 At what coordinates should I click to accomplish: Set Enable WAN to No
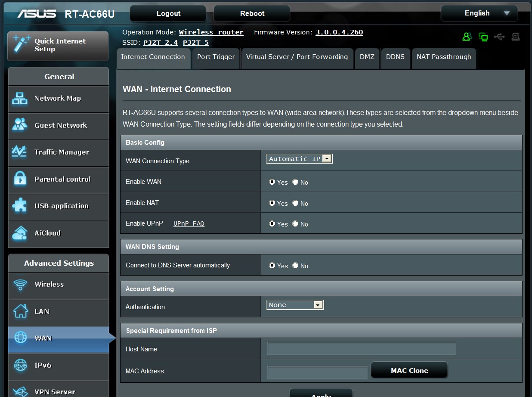pos(295,182)
